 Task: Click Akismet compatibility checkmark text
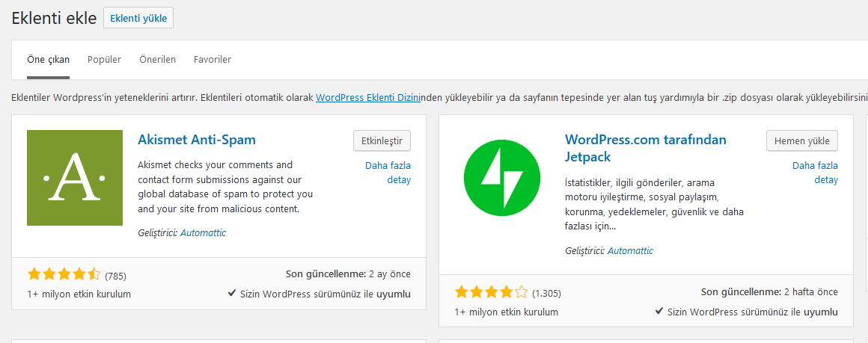(320, 294)
